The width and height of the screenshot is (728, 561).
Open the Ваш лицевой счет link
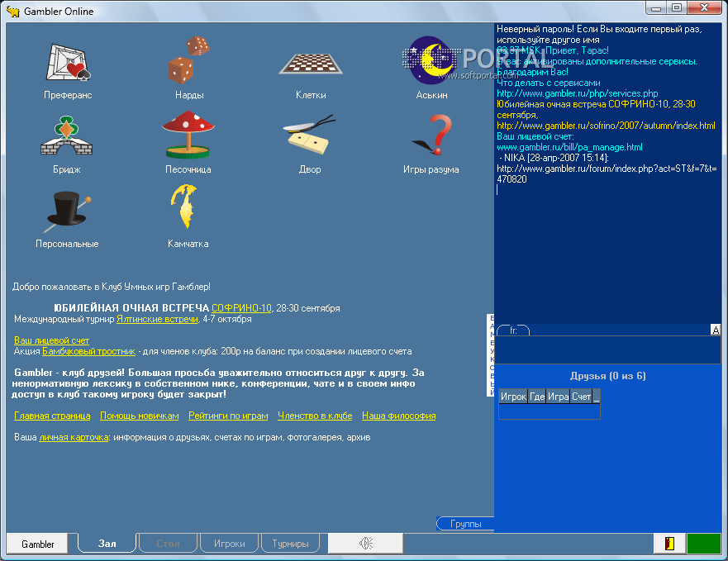tap(51, 340)
